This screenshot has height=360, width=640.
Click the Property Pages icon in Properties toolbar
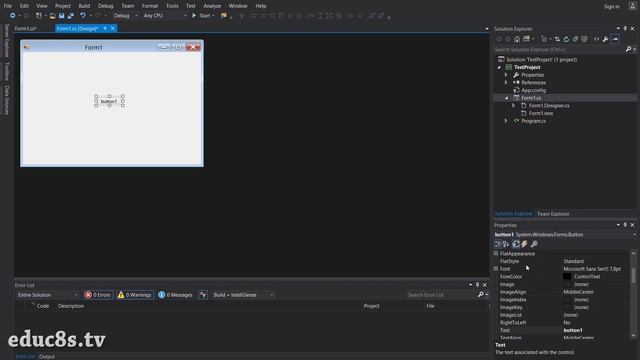point(534,244)
